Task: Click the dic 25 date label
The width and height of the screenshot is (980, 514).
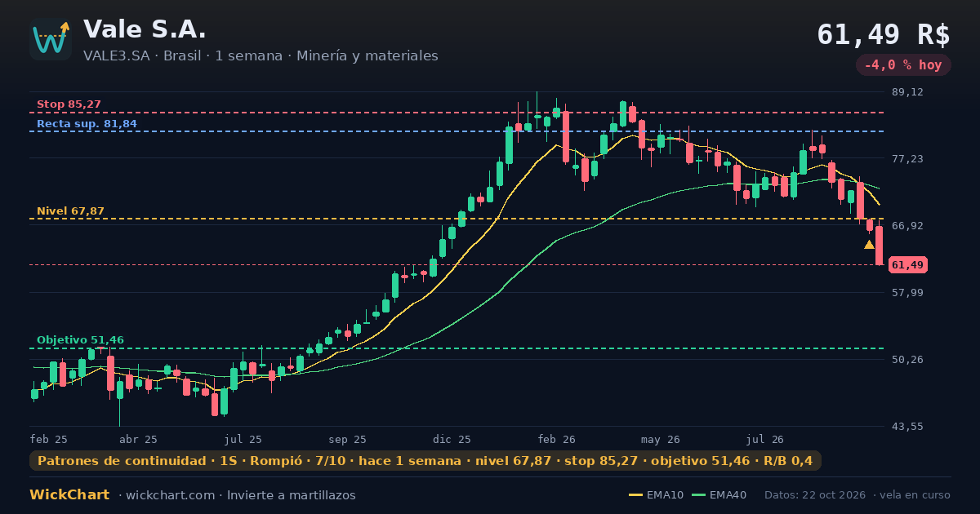Action: [452, 439]
